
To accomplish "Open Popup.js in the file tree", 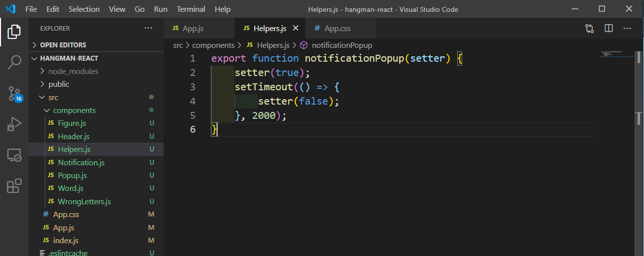I will tap(96, 176).
